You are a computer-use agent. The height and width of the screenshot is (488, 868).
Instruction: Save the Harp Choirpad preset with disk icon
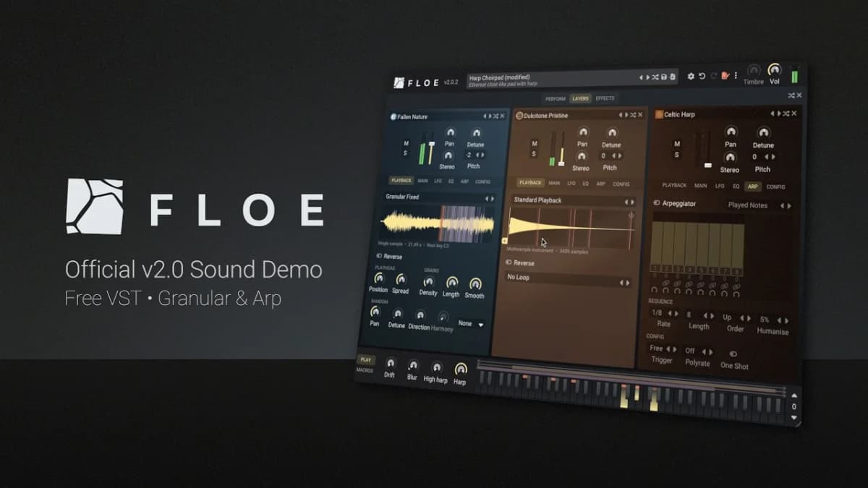664,77
